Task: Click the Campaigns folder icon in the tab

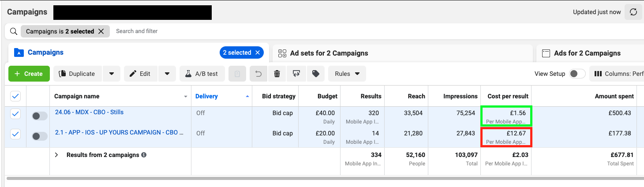Action: coord(19,53)
